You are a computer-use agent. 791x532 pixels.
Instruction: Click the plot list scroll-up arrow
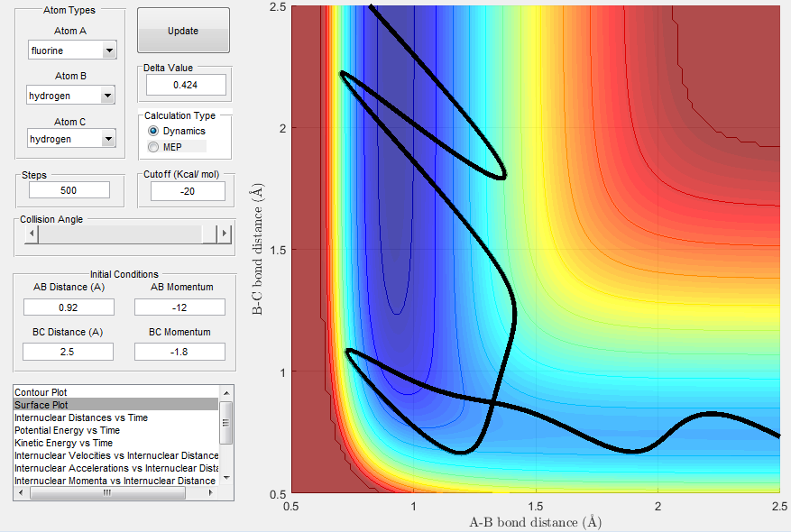coord(226,392)
